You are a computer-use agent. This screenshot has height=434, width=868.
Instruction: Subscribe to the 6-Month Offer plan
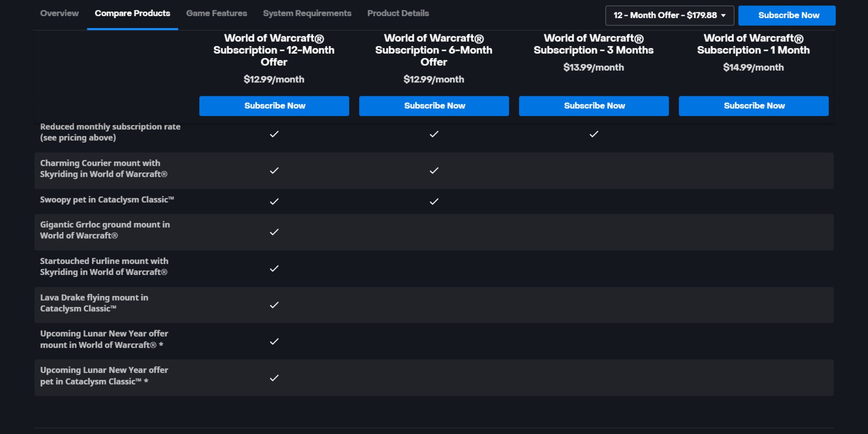(434, 106)
